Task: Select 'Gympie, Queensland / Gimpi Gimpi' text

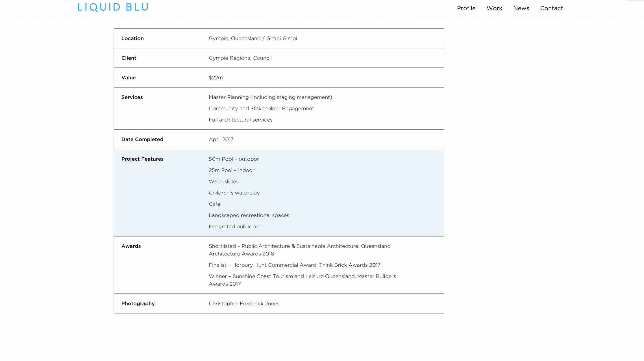Action: 253,38
